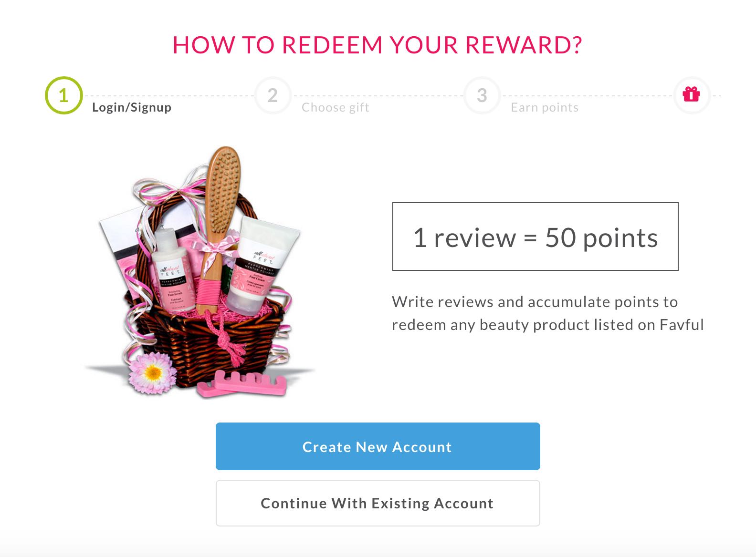Click the How To Redeem Your Reward heading
The image size is (756, 557).
tap(378, 45)
